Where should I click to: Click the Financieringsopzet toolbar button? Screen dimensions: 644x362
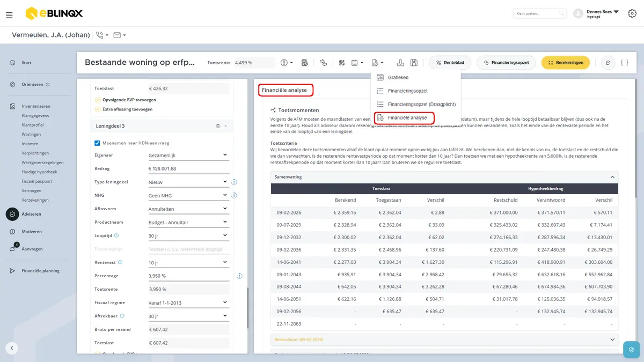click(x=507, y=63)
